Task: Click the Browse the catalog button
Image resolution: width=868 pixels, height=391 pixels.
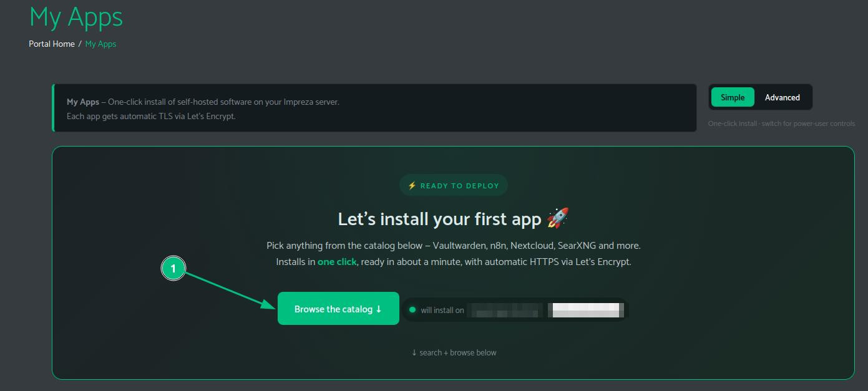Action: point(338,309)
